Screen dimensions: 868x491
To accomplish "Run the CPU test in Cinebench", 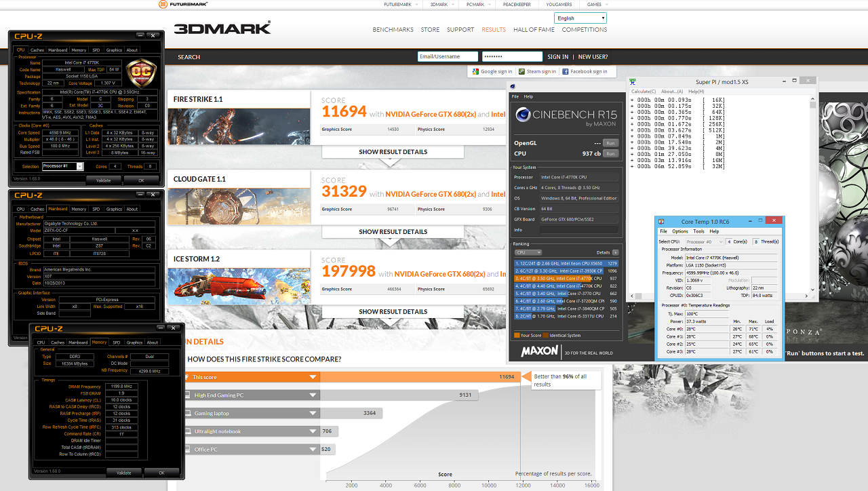I will [x=610, y=153].
